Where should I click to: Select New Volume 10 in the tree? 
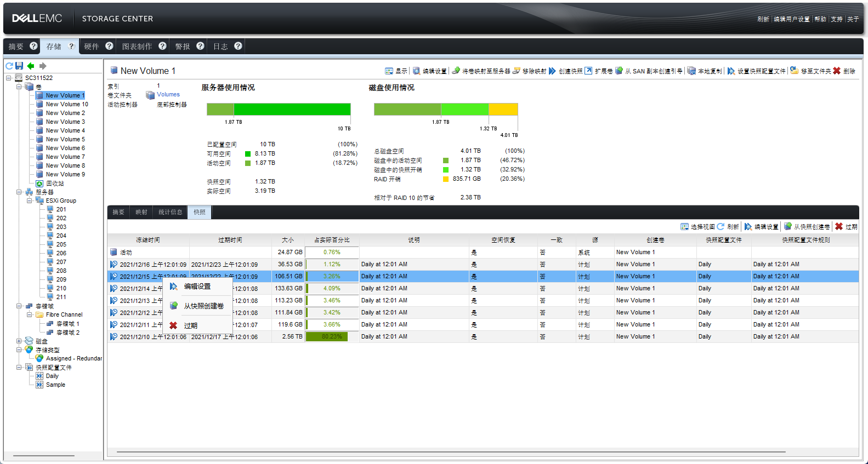67,104
